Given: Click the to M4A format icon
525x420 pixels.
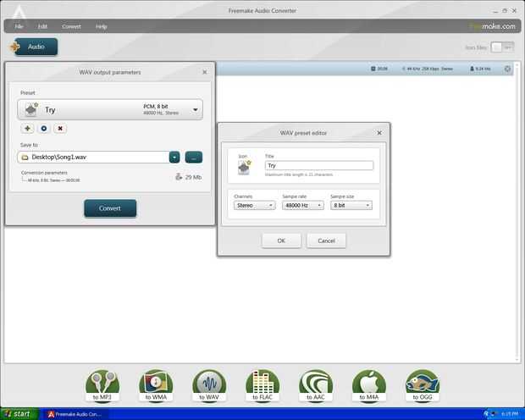Looking at the screenshot, I should (369, 385).
